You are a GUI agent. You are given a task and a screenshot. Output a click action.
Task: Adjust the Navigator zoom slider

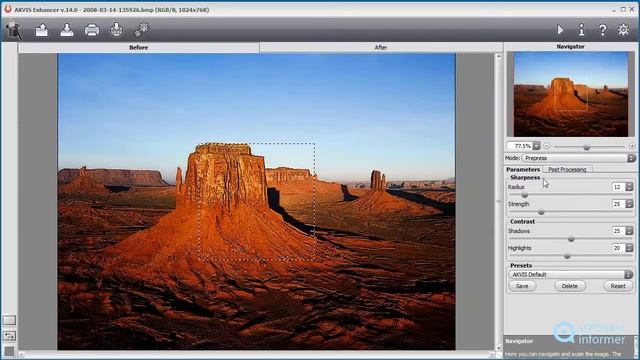587,147
